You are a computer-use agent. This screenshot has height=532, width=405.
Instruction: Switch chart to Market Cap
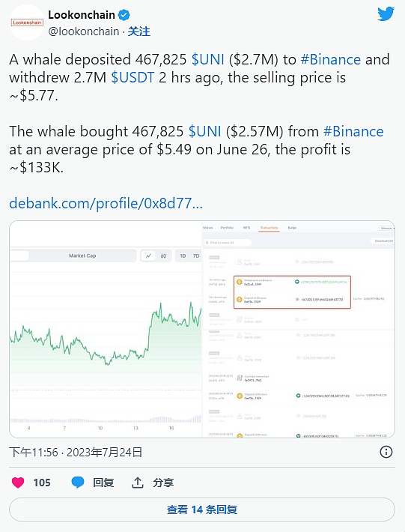[x=82, y=256]
